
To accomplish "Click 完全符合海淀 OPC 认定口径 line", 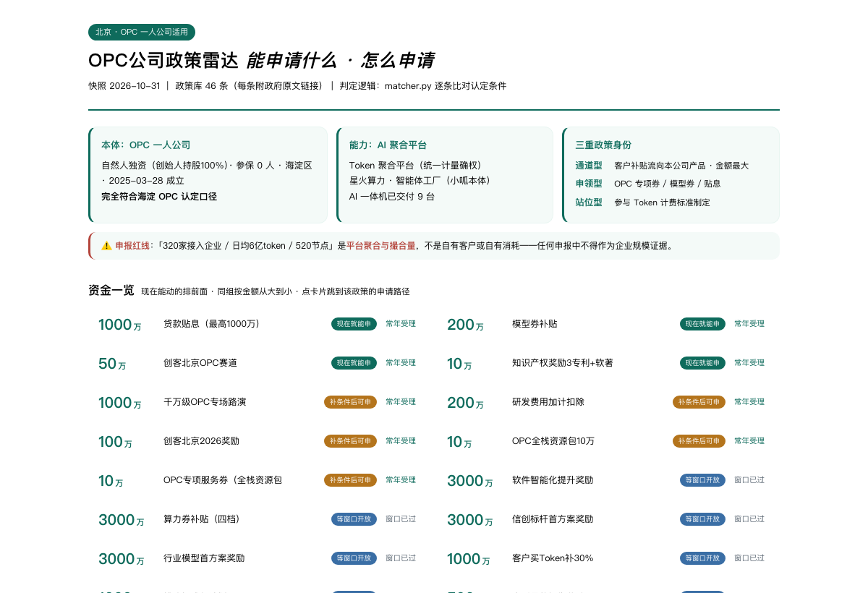I will (x=159, y=197).
